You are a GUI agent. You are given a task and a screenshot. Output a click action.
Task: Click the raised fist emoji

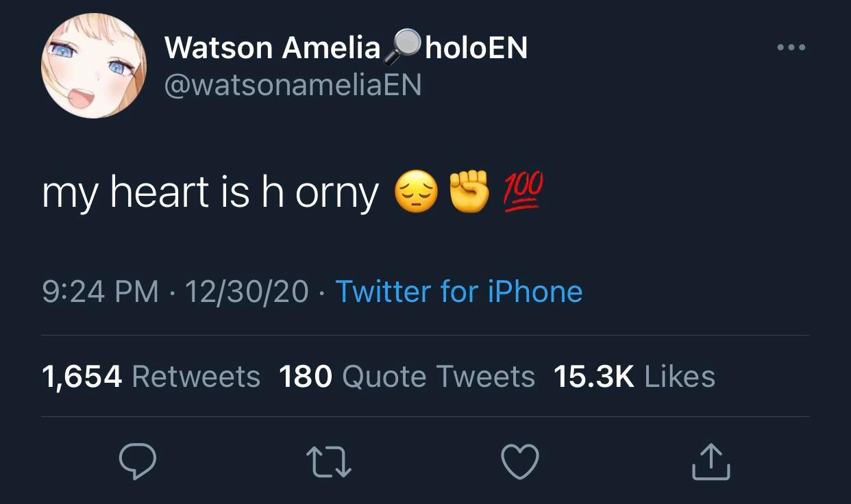[x=469, y=192]
